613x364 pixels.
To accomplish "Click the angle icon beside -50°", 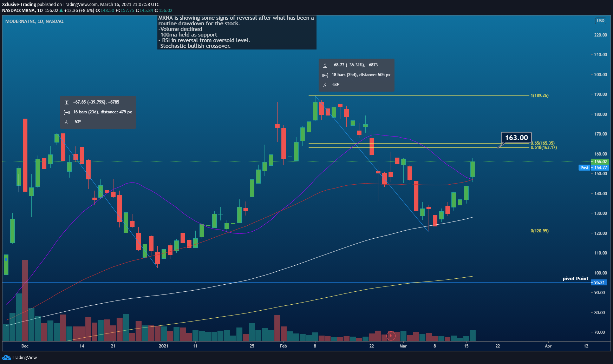I will (x=325, y=85).
